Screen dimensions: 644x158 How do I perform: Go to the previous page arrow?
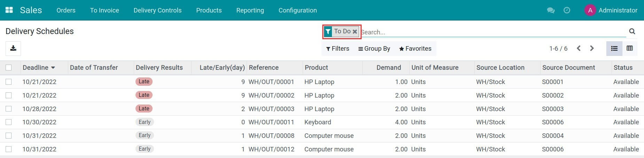(x=579, y=48)
